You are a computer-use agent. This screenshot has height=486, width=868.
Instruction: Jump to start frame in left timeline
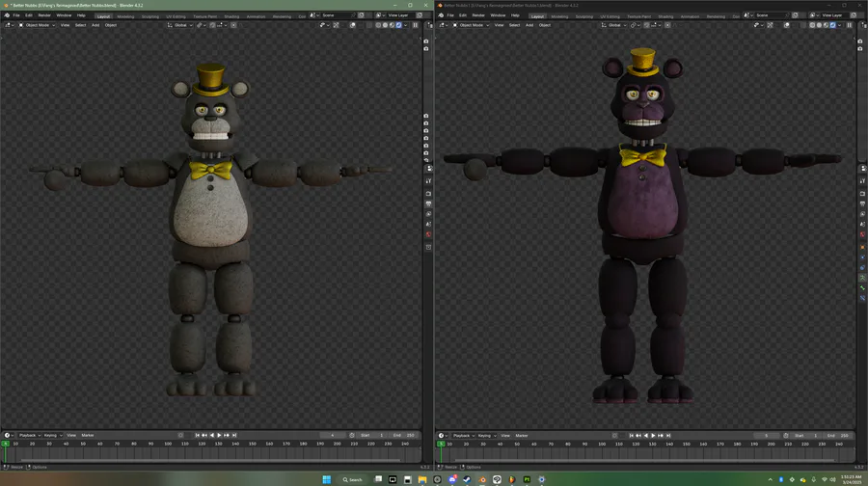[x=197, y=435]
